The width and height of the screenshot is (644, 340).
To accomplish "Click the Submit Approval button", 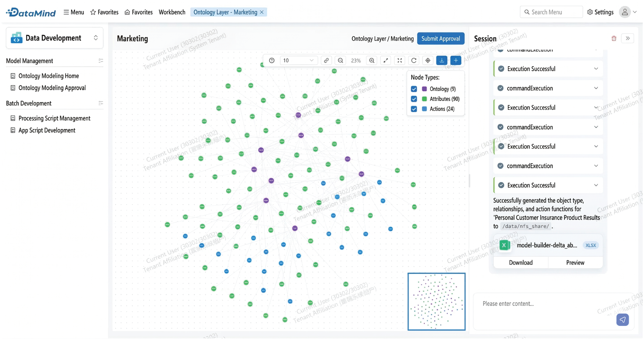I will click(x=440, y=38).
